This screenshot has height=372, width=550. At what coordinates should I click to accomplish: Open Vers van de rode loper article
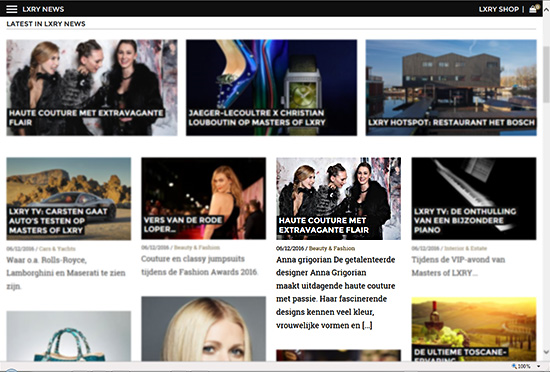tap(203, 198)
